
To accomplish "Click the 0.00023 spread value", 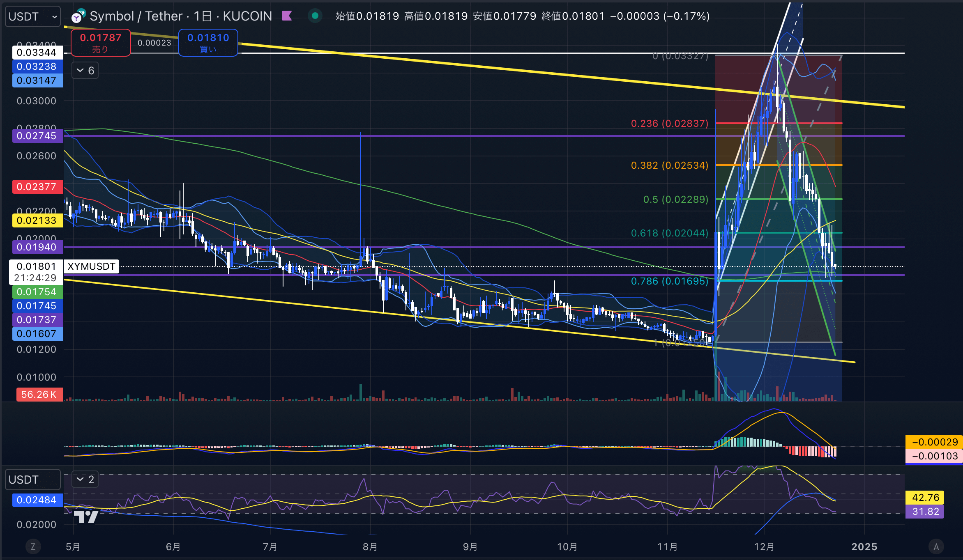I will (154, 43).
